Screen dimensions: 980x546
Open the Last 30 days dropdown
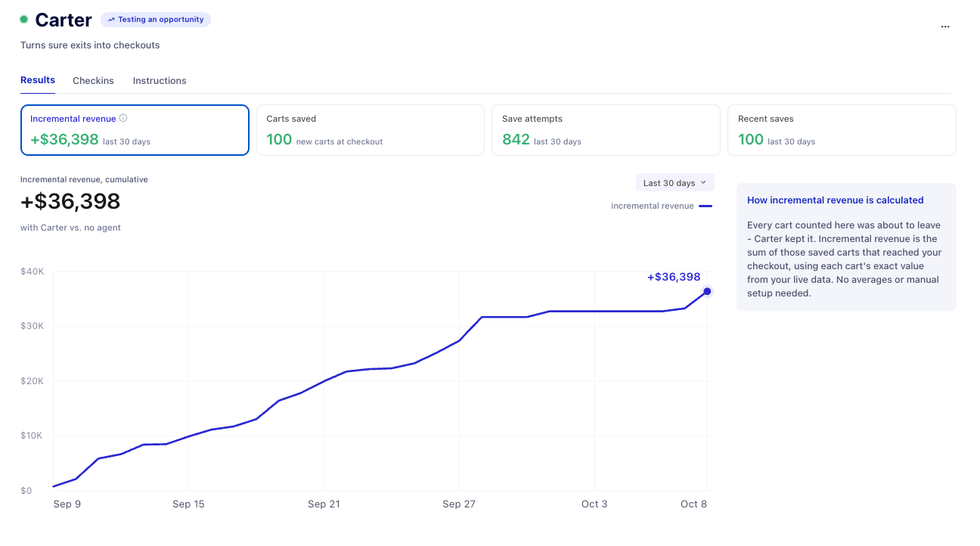(x=675, y=183)
